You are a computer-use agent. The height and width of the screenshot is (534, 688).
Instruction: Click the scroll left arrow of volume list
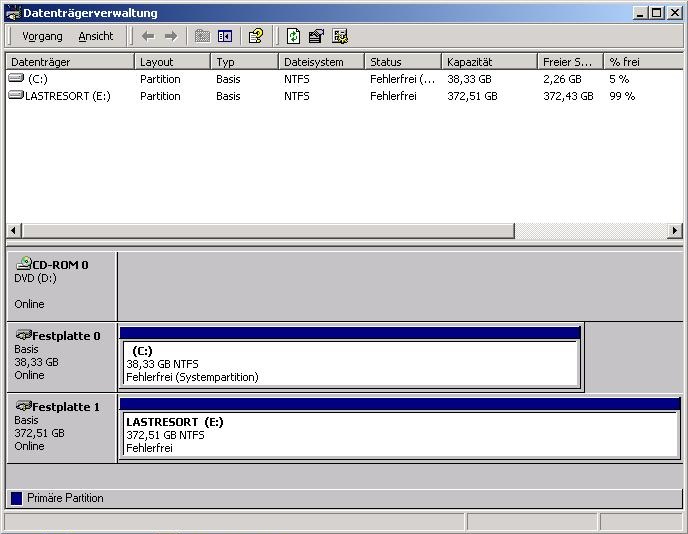pos(13,230)
